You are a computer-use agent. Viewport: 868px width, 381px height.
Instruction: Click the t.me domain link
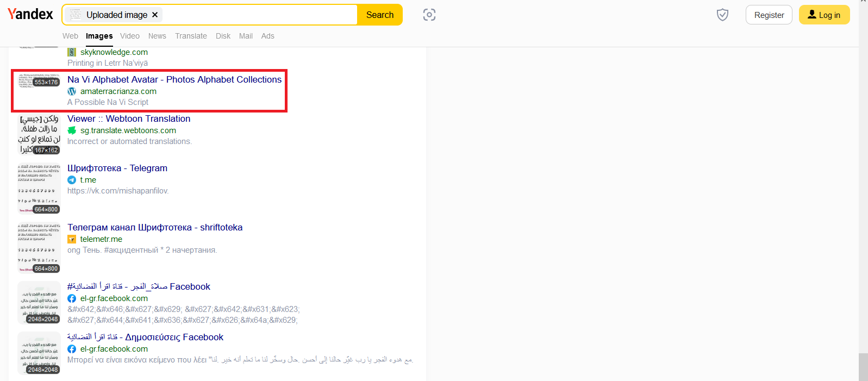click(x=88, y=180)
